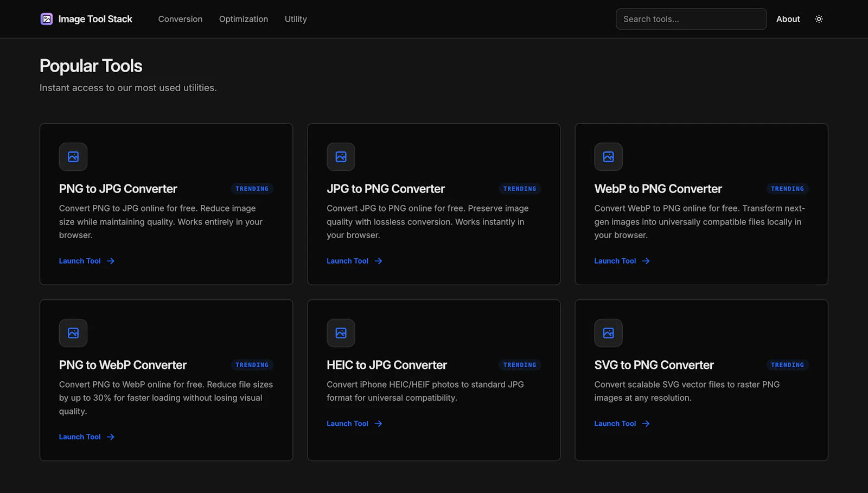Click the PNG to WebP Converter image icon
868x493 pixels.
click(x=73, y=333)
